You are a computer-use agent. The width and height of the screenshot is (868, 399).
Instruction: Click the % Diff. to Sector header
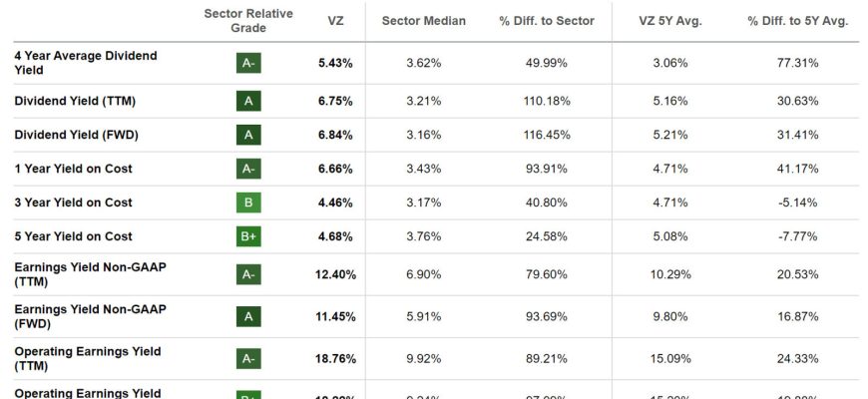click(x=547, y=21)
